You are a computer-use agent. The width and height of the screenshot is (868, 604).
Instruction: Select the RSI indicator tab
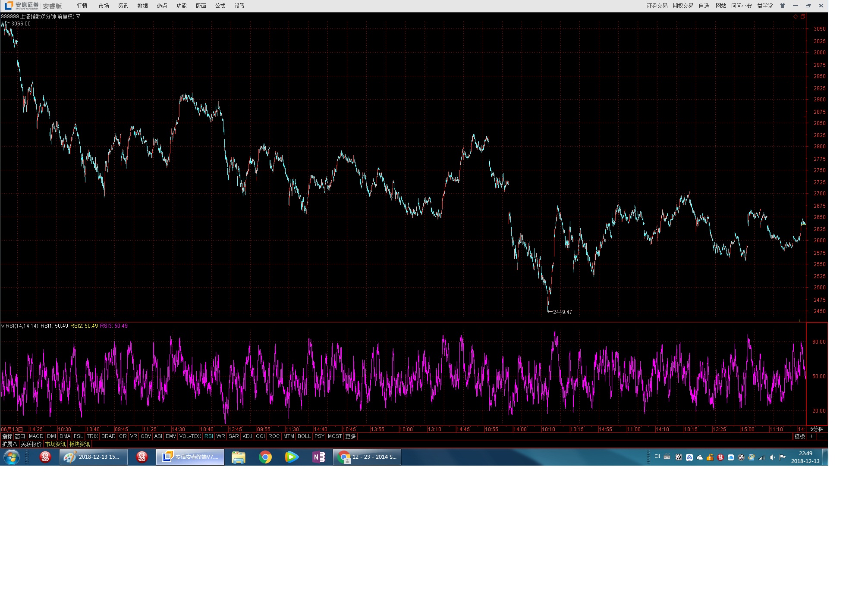209,436
